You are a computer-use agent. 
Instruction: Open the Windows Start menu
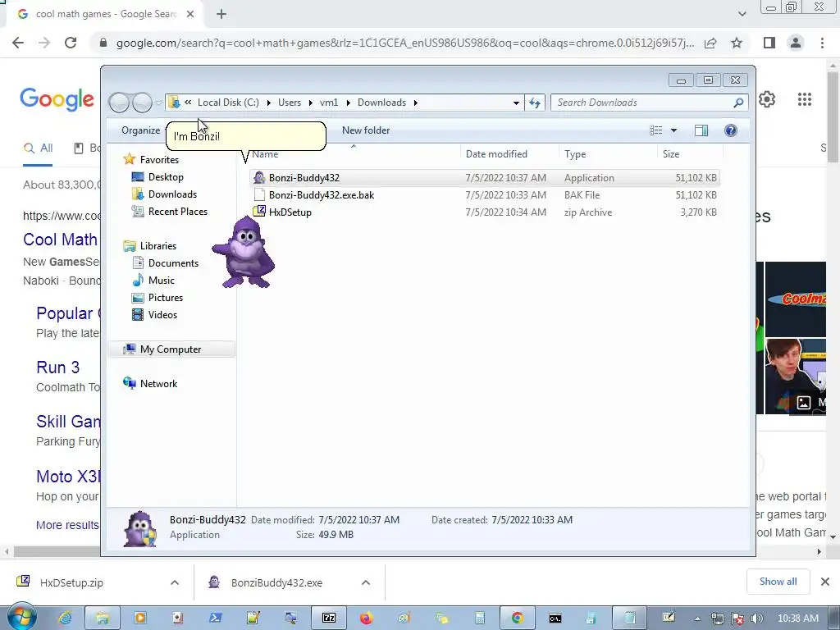pyautogui.click(x=21, y=617)
